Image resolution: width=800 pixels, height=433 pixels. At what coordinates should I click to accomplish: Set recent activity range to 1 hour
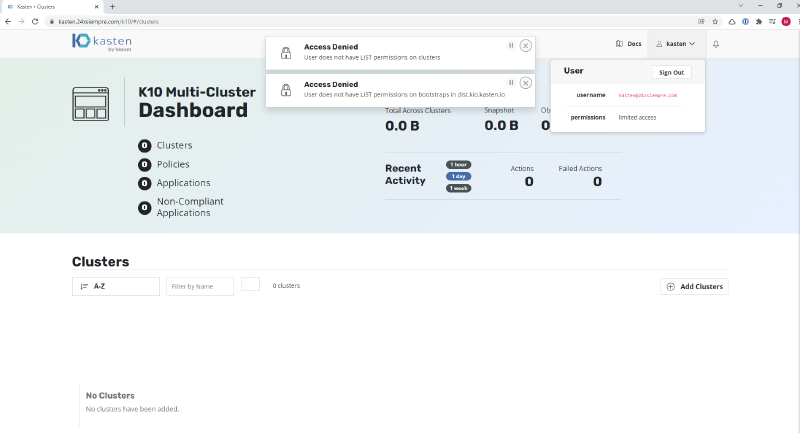(459, 165)
